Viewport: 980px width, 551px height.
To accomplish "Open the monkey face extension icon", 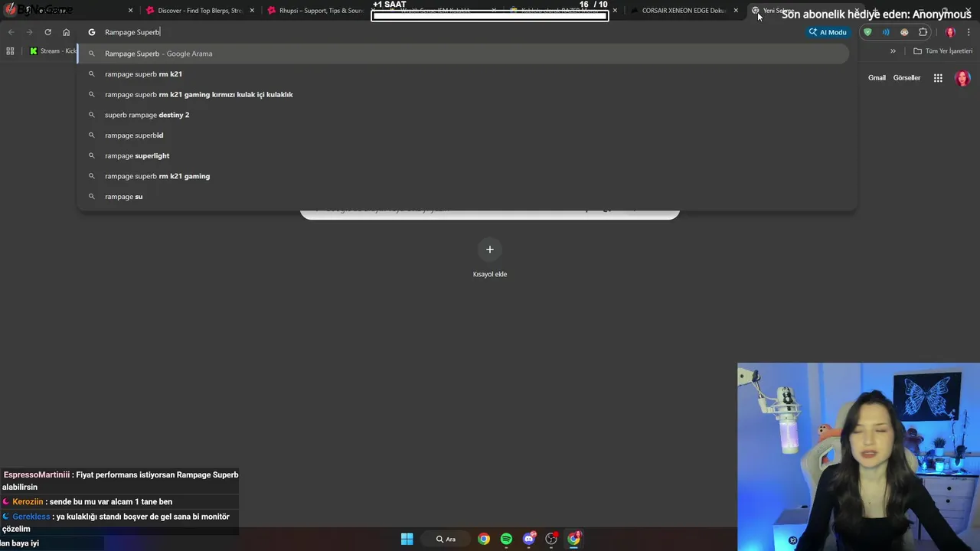I will (x=904, y=32).
